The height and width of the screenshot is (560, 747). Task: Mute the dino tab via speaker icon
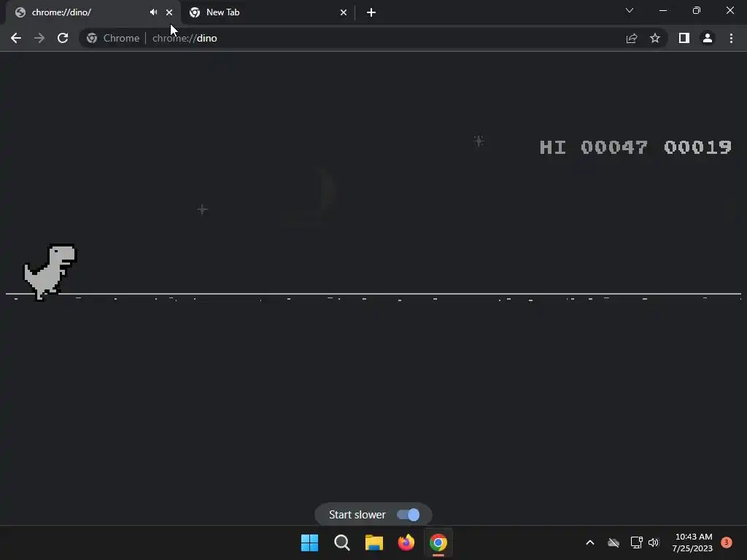[x=153, y=12]
